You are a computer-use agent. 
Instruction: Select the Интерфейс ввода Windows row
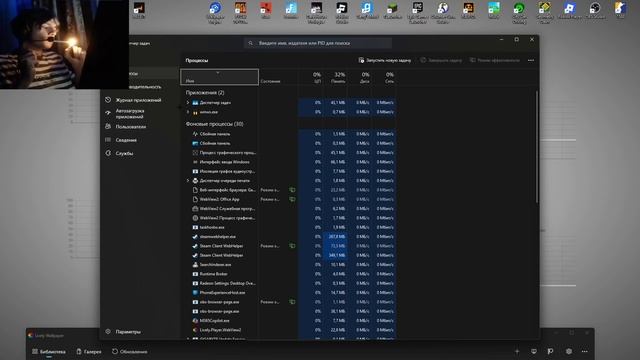click(288, 162)
